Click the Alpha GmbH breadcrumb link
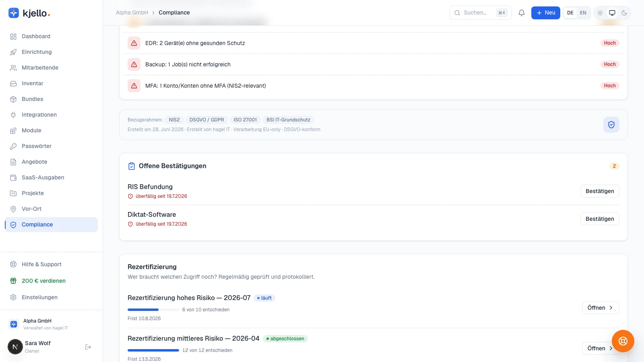The image size is (644, 362). pos(132,12)
